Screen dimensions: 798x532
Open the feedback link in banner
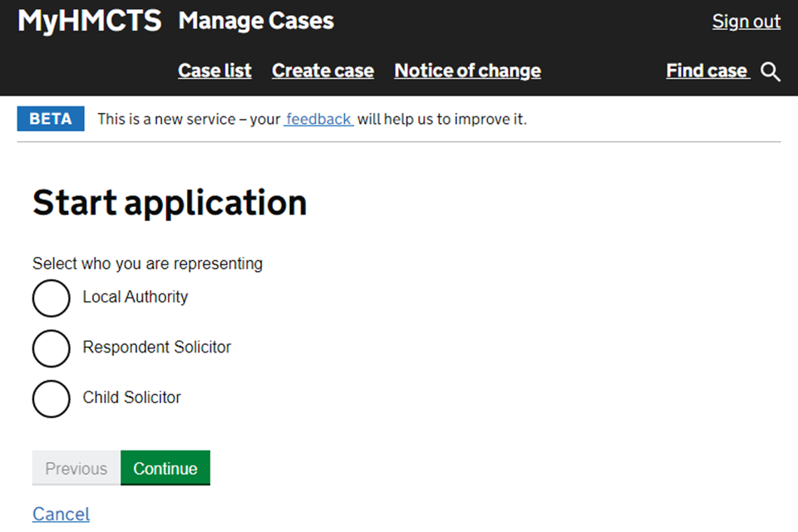tap(318, 120)
